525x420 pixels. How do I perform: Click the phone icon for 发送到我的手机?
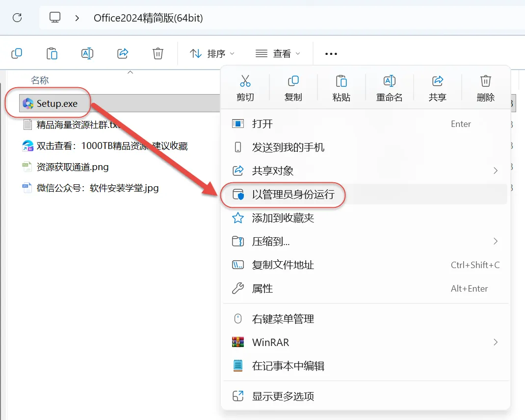pos(238,147)
